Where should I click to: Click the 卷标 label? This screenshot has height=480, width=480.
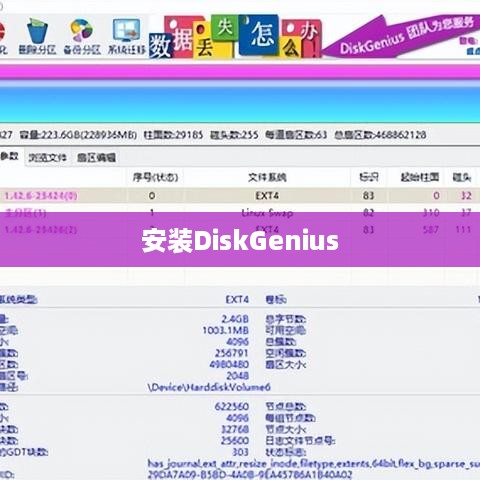[x=276, y=300]
